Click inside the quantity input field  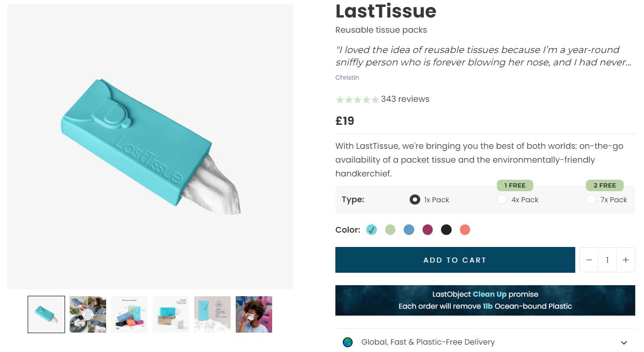607,260
